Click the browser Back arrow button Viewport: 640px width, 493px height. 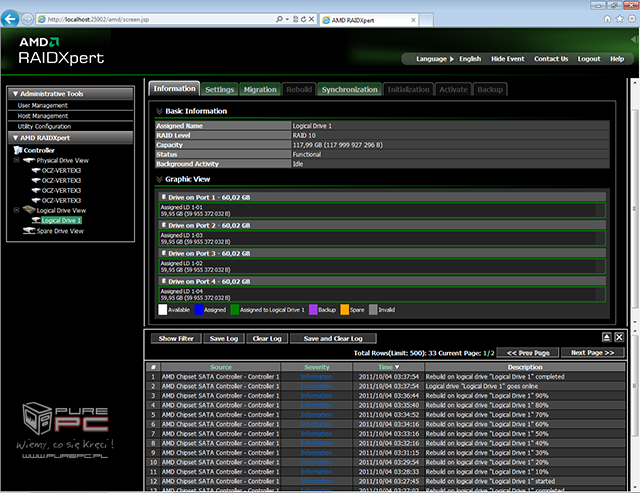pos(10,19)
